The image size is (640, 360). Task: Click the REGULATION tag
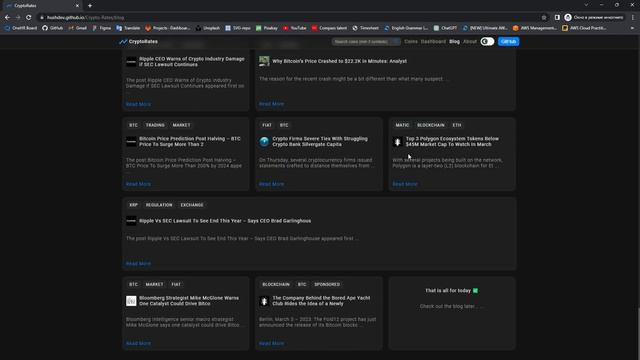coord(159,205)
